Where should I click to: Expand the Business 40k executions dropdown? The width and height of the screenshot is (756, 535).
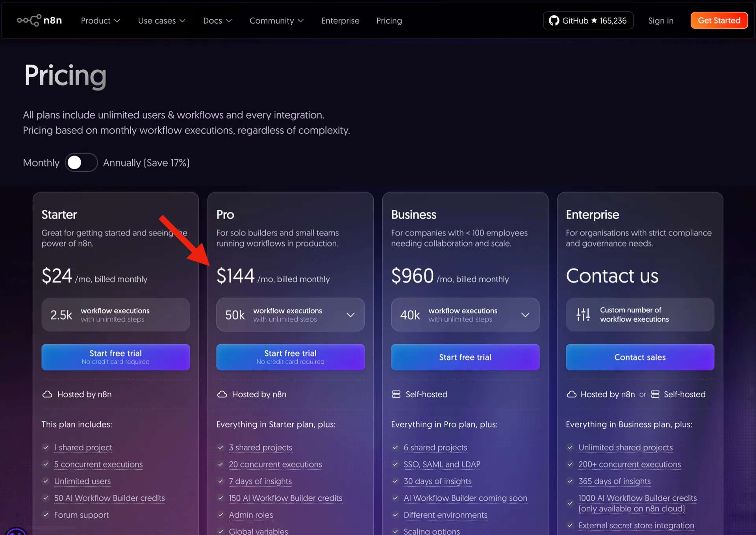pos(525,315)
